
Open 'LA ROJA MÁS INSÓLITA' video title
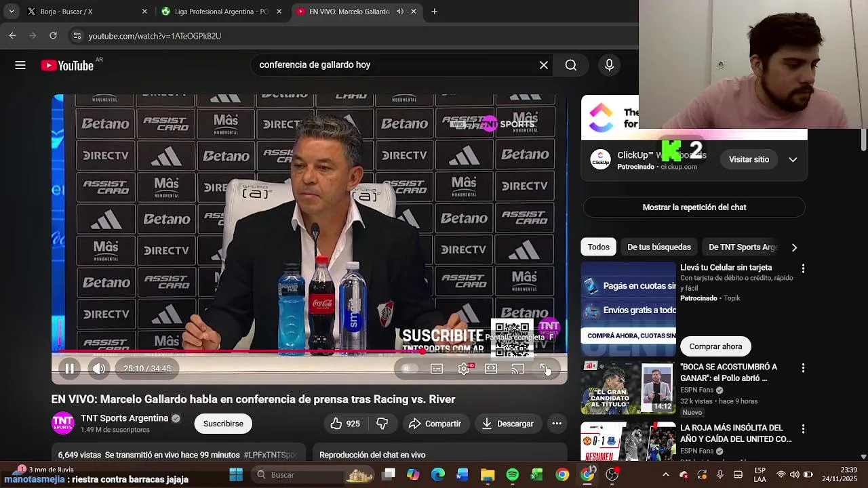click(736, 433)
